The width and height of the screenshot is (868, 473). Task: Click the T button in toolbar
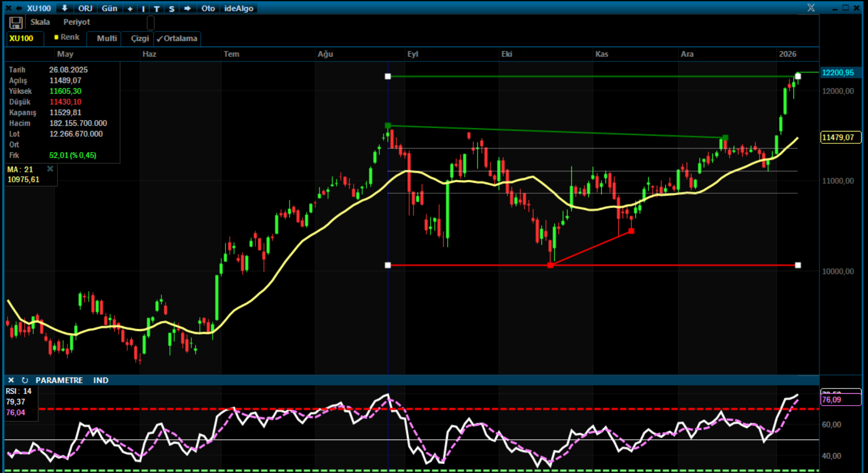point(157,9)
